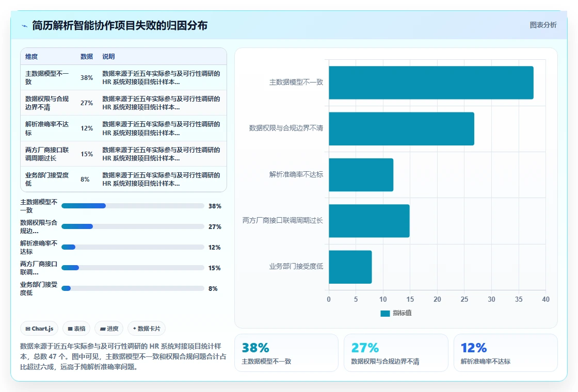This screenshot has width=578, height=392.
Task: Select the Chart.js chip
Action: [39, 329]
